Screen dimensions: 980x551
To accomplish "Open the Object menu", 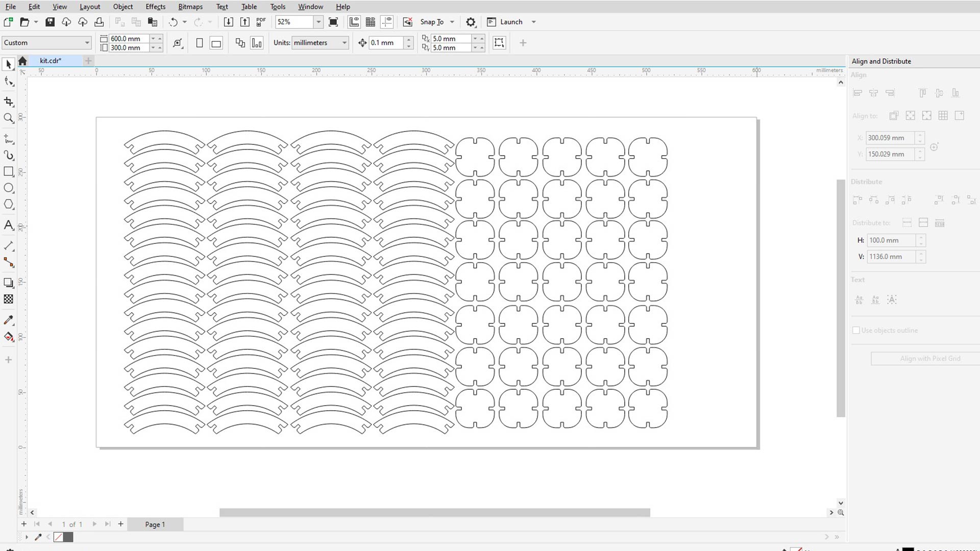I will [x=123, y=7].
